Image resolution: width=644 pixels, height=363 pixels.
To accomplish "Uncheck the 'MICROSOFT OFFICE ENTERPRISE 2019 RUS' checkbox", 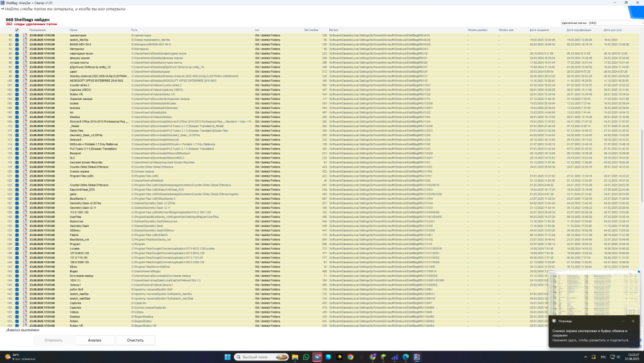I will point(17,81).
